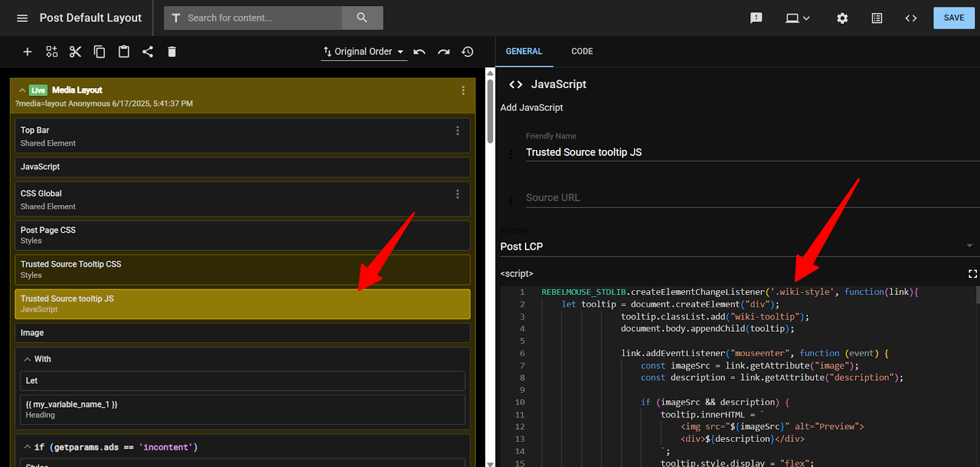Open Media Layout more options menu
Viewport: 980px width, 467px height.
(x=463, y=91)
